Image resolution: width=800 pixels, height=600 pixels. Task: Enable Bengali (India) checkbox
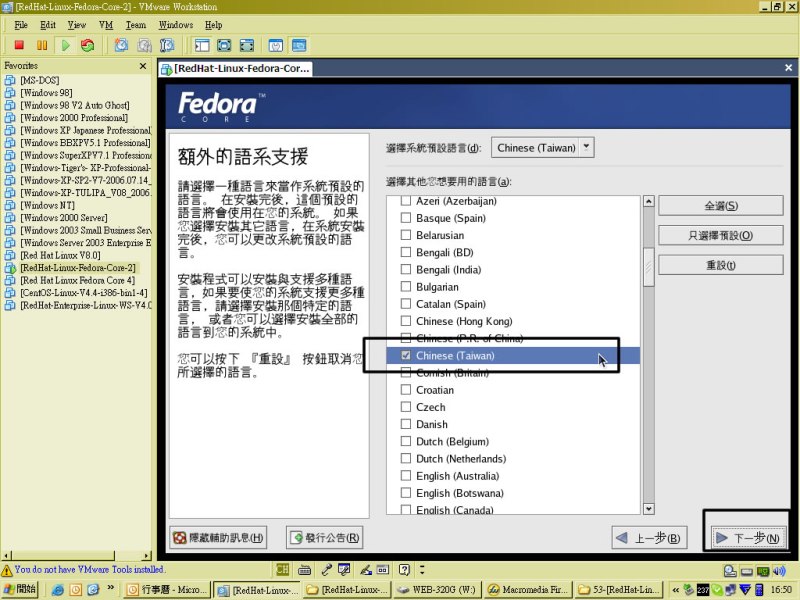point(406,269)
